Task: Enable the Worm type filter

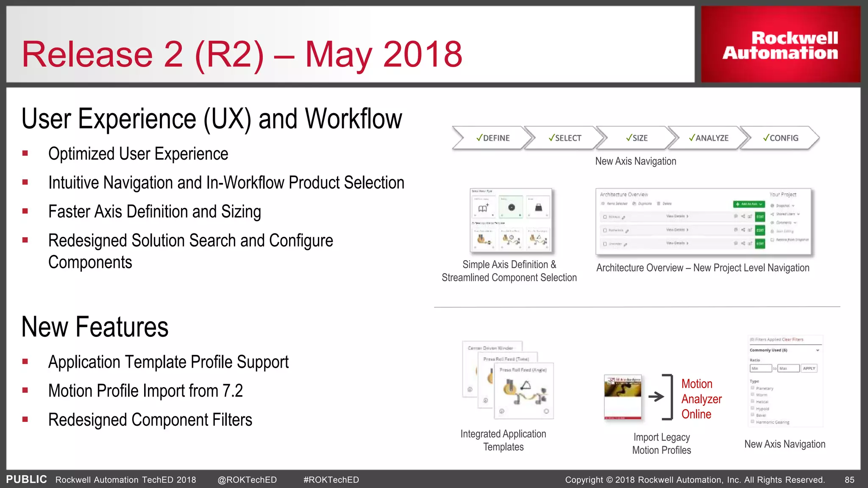Action: [x=752, y=394]
